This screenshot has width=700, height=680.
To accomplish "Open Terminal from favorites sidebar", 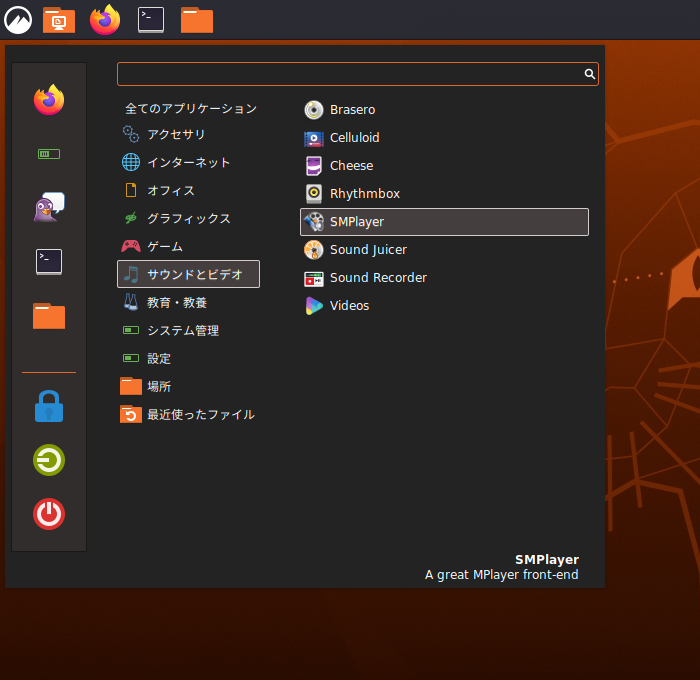I will point(49,262).
